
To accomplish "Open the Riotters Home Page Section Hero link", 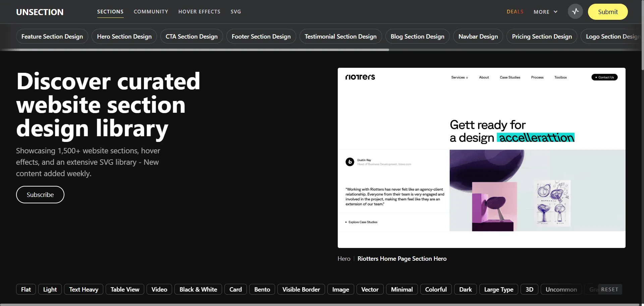I will (x=401, y=258).
